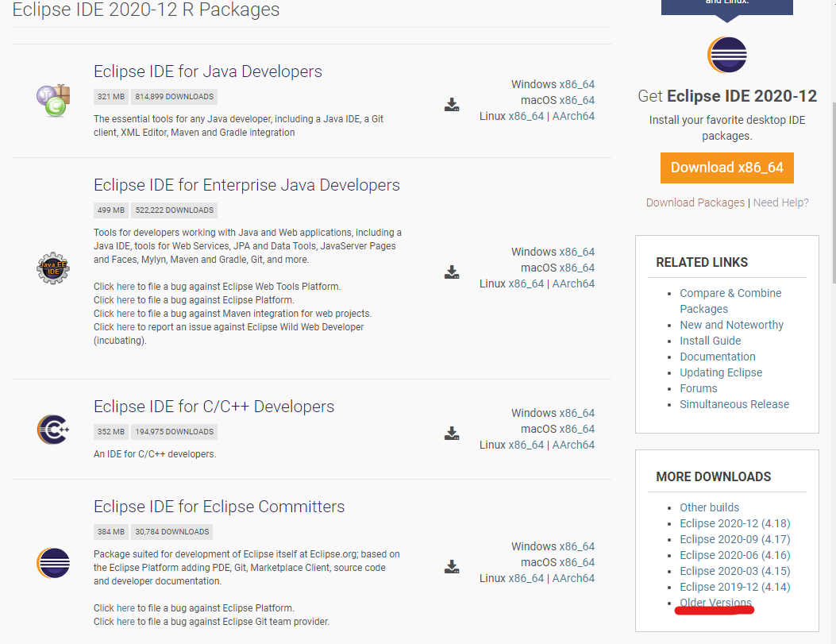Screen dimensions: 836x644
Task: Click 'here' for Maven integration web projects bug
Action: click(125, 314)
